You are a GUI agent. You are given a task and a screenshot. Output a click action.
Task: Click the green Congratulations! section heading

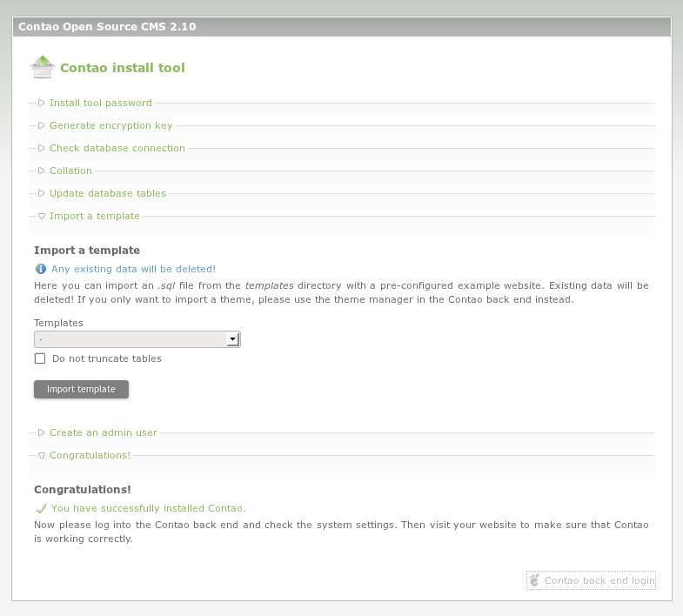click(x=90, y=455)
